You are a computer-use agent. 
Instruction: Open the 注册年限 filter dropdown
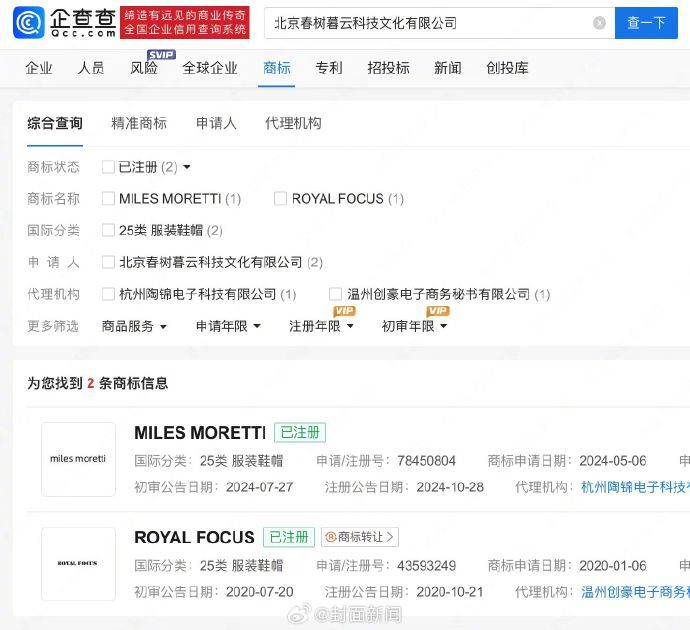[x=321, y=326]
